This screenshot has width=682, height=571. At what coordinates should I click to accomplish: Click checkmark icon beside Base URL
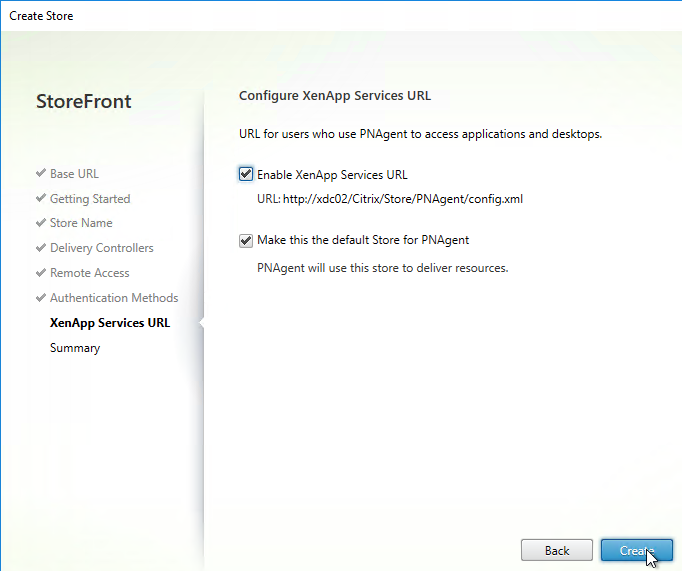coord(41,173)
